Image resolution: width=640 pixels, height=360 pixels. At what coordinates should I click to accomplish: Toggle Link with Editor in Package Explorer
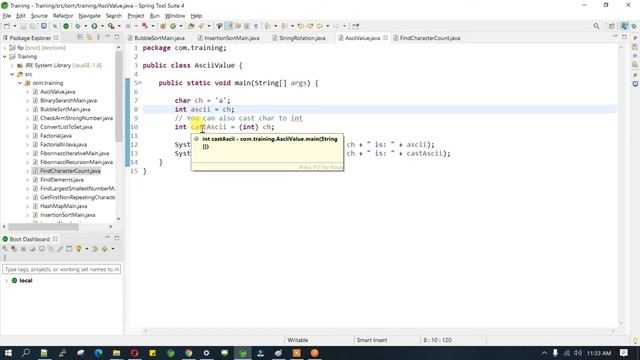[89, 37]
